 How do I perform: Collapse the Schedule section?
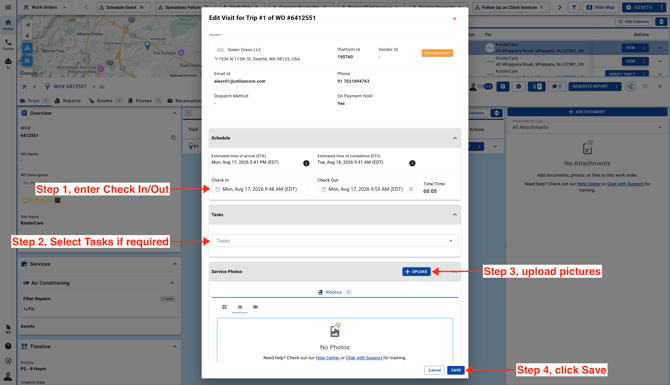(x=454, y=138)
